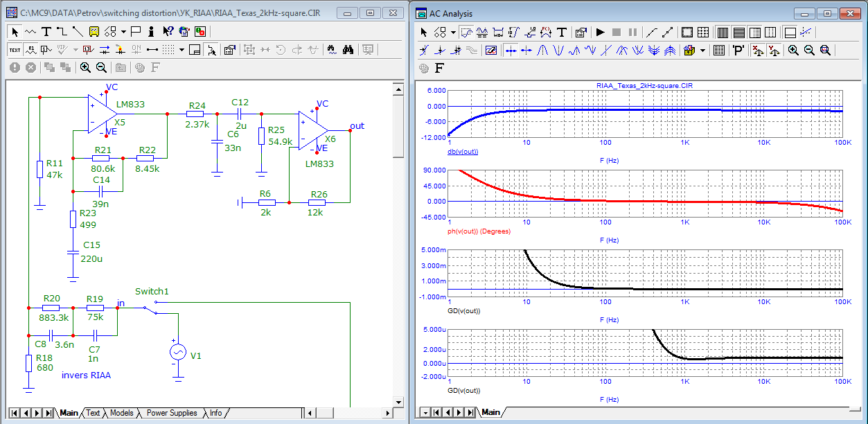This screenshot has height=424, width=868.
Task: Click the binoculars Find icon
Action: (348, 50)
